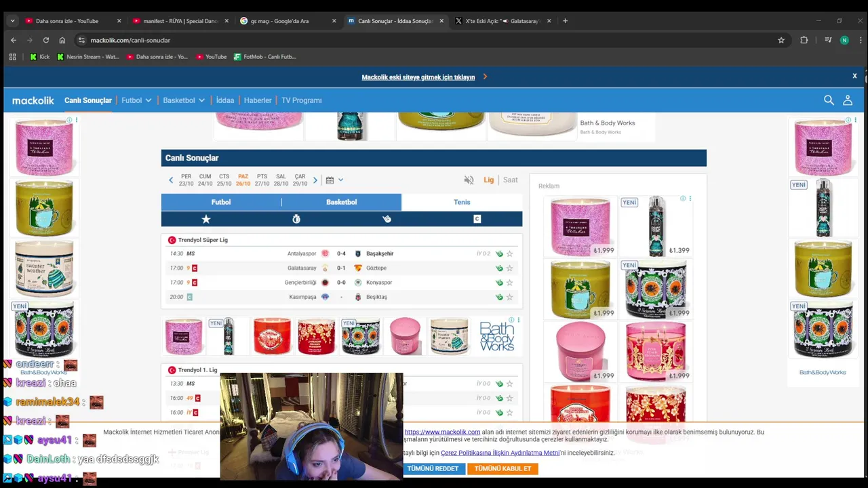
Task: Open https://www.mackolik.com link in cookie notice
Action: (442, 432)
